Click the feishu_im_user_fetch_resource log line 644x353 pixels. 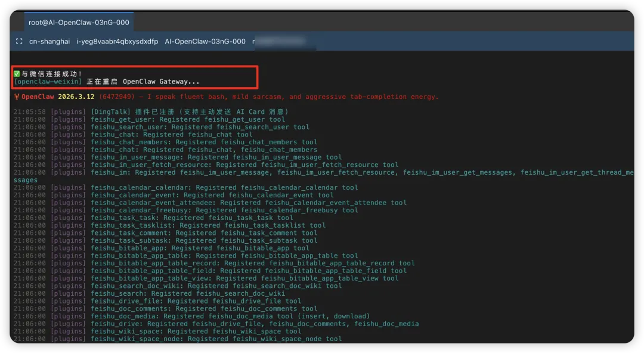pos(206,165)
